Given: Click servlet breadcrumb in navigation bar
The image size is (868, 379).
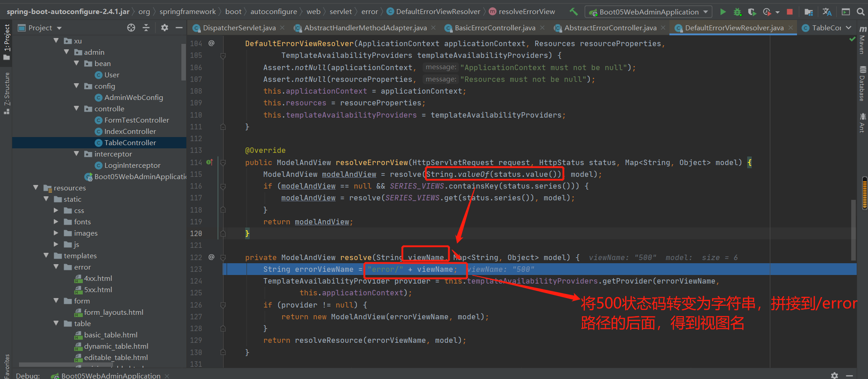Looking at the screenshot, I should [x=341, y=12].
